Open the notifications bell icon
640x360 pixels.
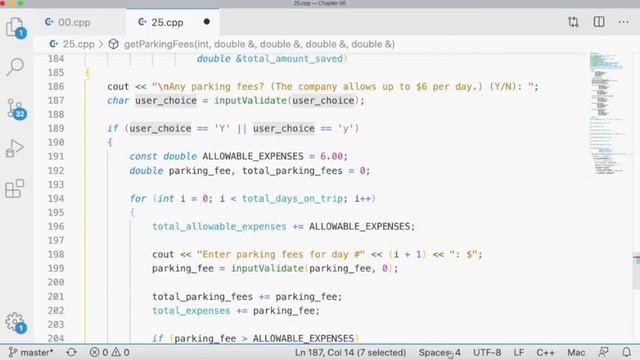click(x=626, y=352)
